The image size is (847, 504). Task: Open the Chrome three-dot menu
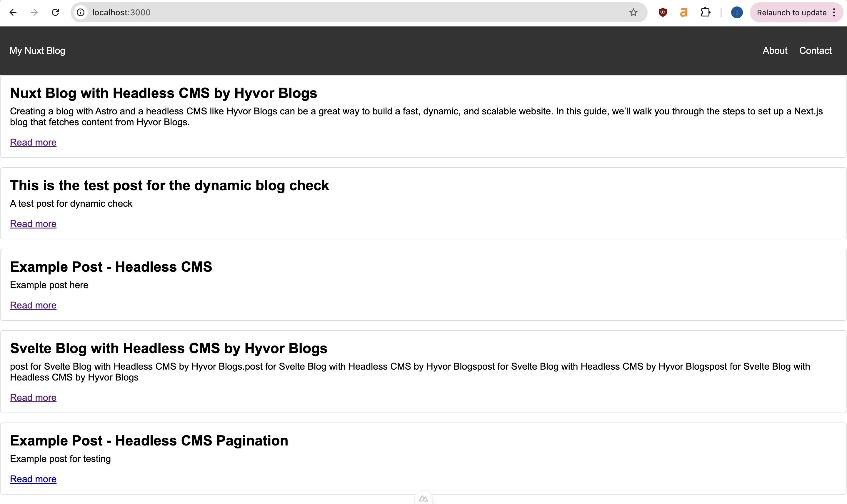tap(834, 13)
